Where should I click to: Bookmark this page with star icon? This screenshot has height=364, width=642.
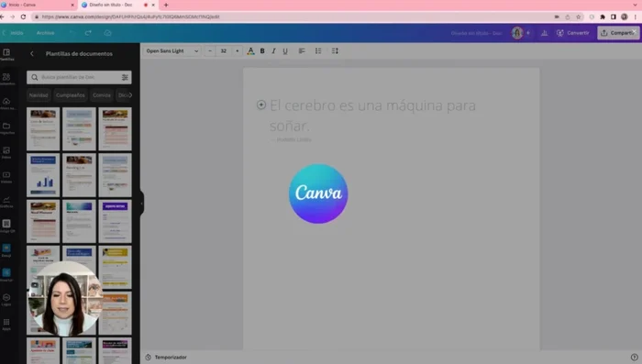(579, 17)
